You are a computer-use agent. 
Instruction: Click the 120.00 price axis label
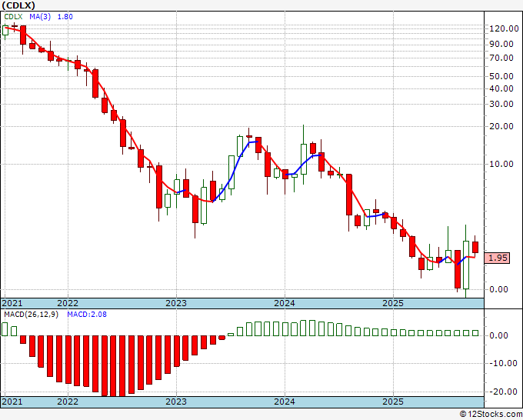click(504, 28)
